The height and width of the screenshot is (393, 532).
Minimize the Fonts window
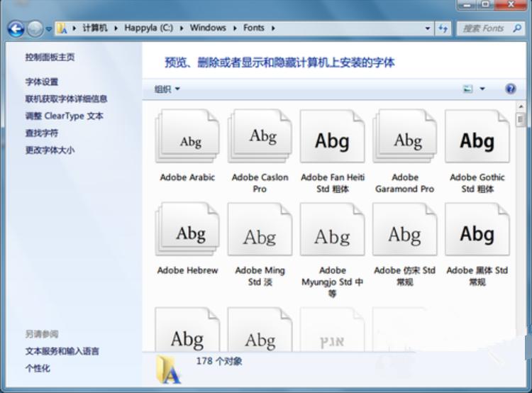pyautogui.click(x=467, y=5)
